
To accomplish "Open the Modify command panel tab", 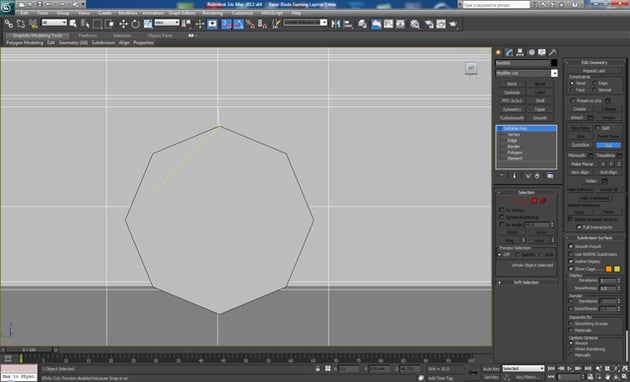I will pyautogui.click(x=509, y=52).
